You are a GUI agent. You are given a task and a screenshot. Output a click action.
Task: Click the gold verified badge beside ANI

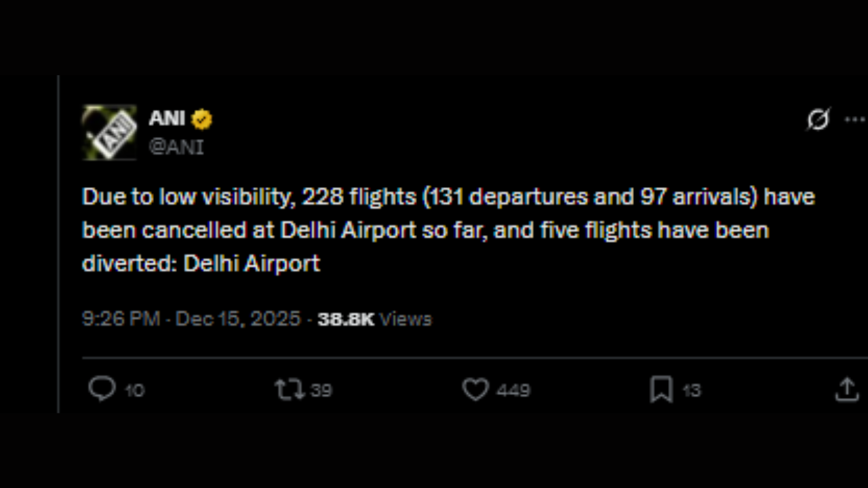click(x=201, y=119)
